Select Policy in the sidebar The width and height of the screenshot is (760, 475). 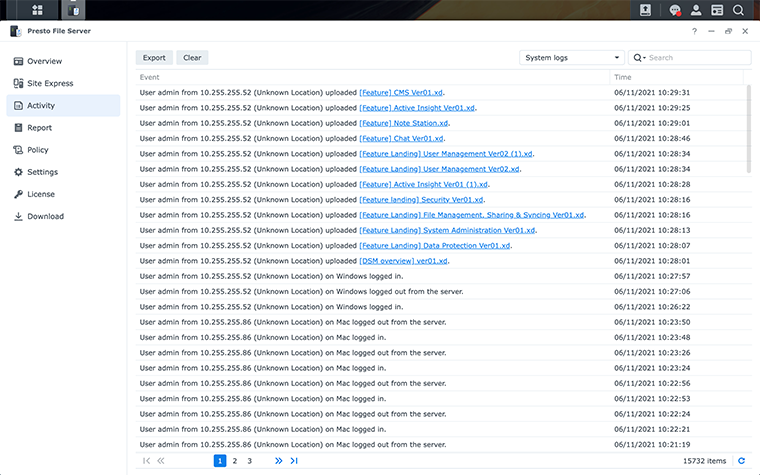click(x=38, y=150)
